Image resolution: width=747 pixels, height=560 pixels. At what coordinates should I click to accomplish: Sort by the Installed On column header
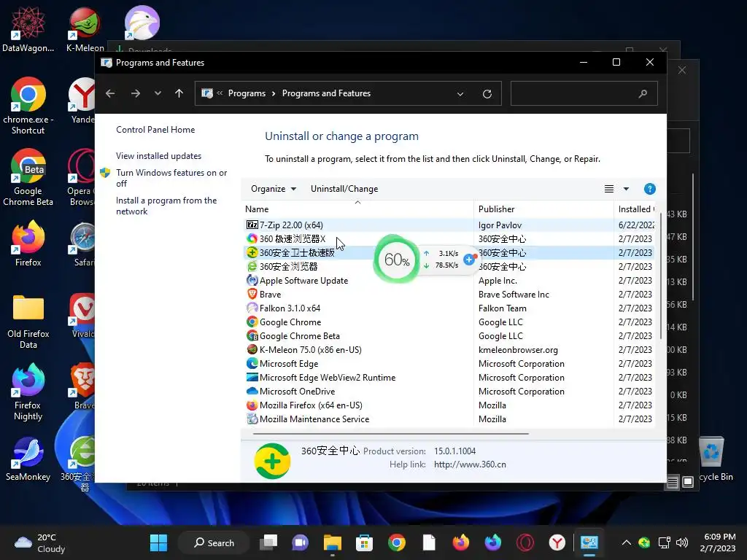click(x=635, y=209)
